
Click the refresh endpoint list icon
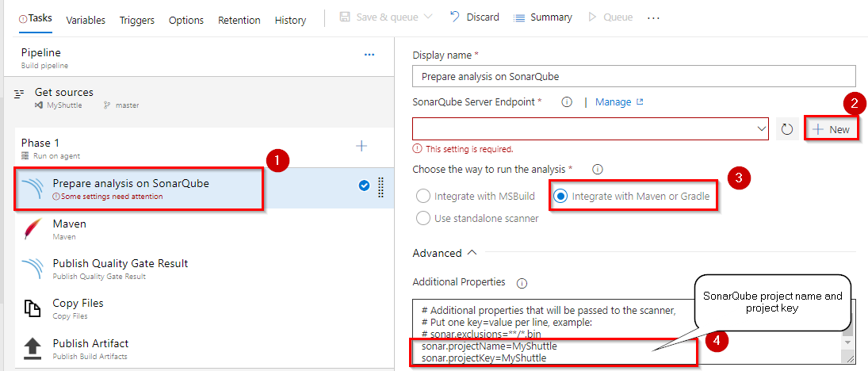point(787,129)
